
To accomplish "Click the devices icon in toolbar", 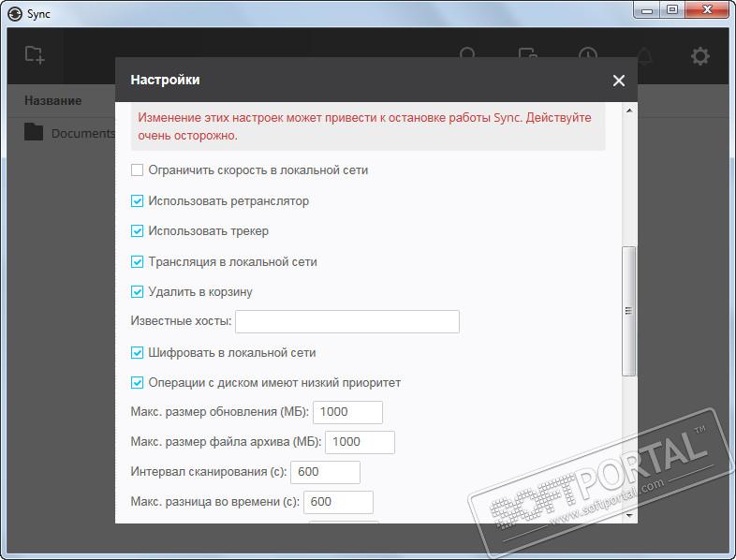I will pyautogui.click(x=528, y=52).
